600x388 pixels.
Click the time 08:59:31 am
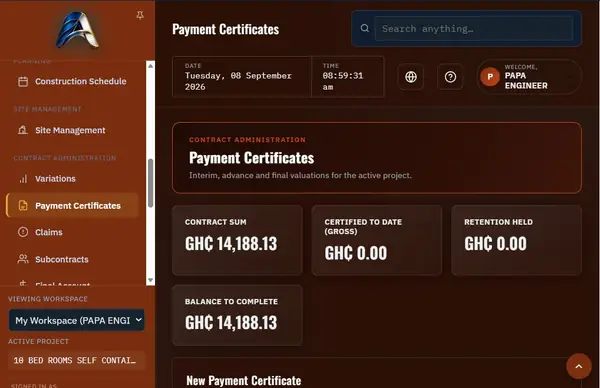343,81
